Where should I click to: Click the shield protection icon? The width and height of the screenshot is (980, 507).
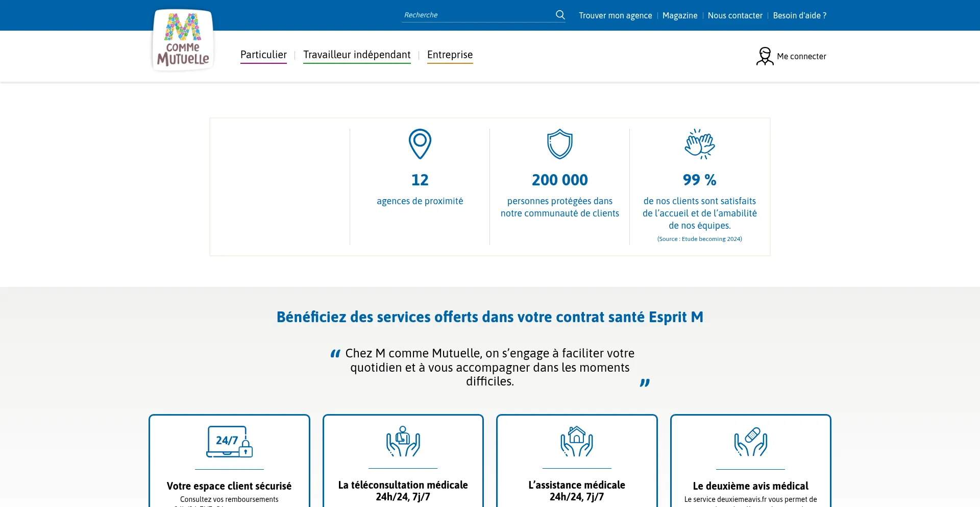click(x=559, y=144)
